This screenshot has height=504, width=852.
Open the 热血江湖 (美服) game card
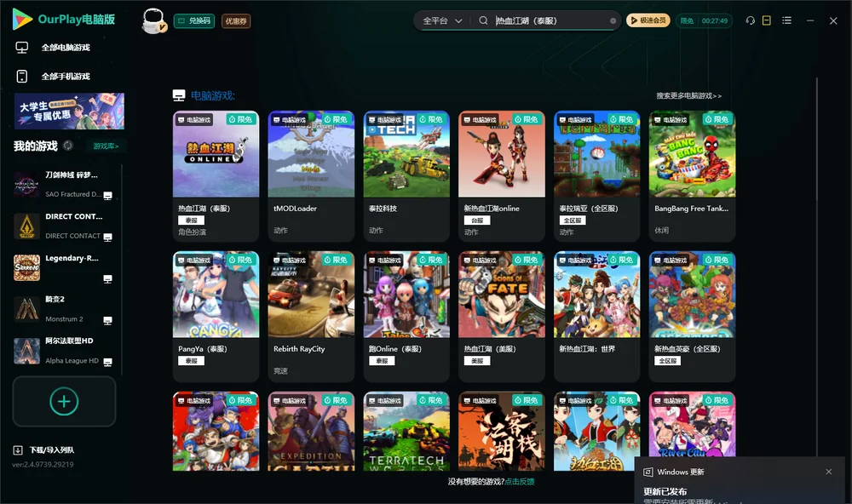point(502,317)
